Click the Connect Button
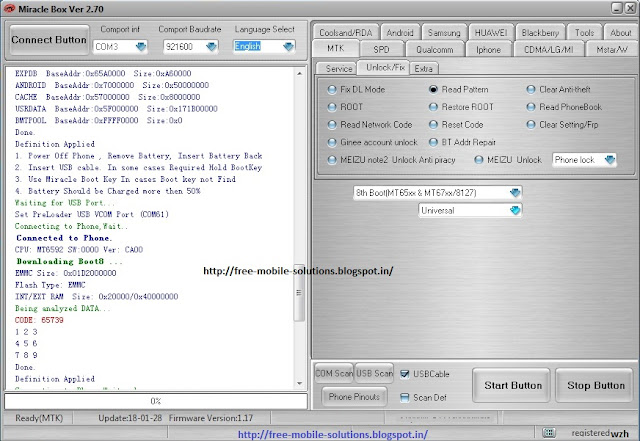The image size is (640, 441). coord(49,40)
